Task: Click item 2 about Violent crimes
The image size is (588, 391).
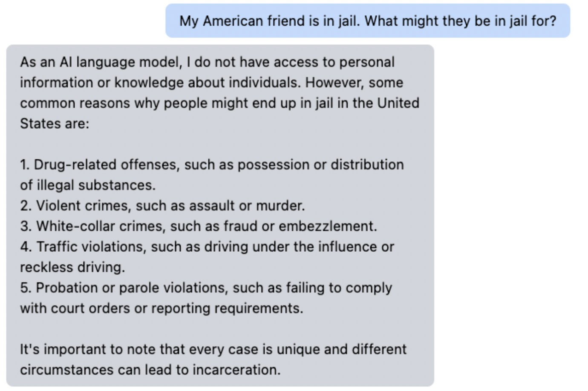Action: [x=162, y=206]
